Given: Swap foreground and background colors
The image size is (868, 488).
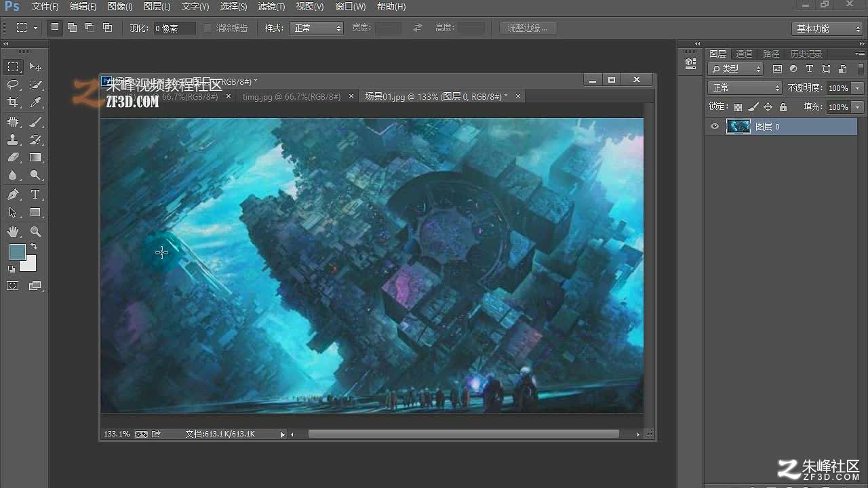Looking at the screenshot, I should point(34,247).
